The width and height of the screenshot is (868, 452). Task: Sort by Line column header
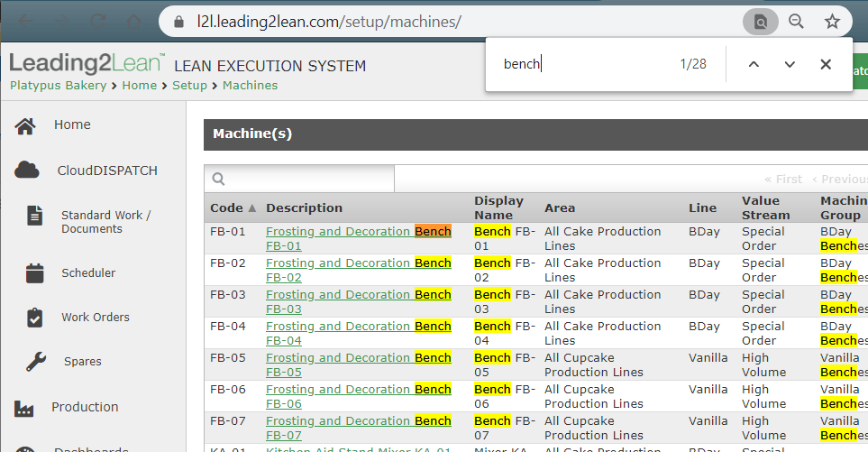click(702, 208)
